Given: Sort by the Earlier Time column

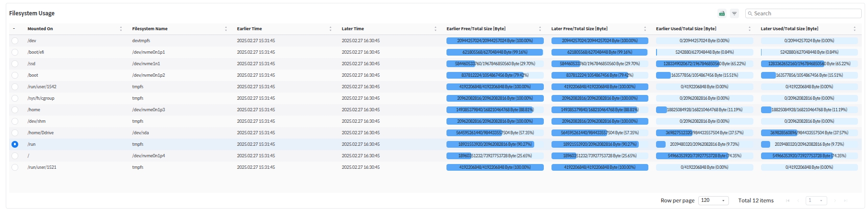Looking at the screenshot, I should [330, 29].
